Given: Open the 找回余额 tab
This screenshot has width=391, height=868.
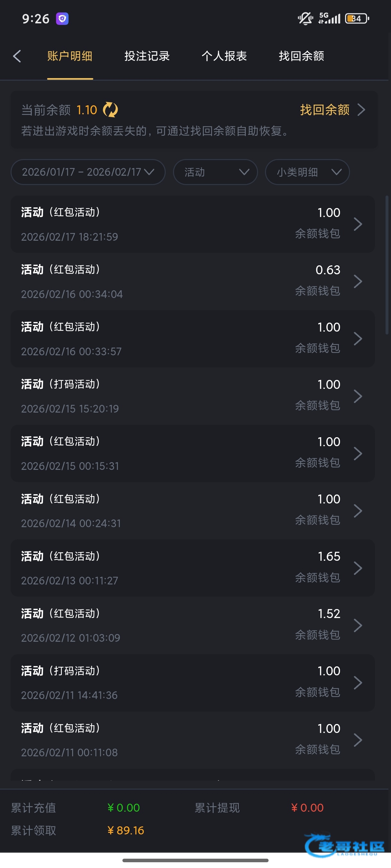Looking at the screenshot, I should [301, 56].
